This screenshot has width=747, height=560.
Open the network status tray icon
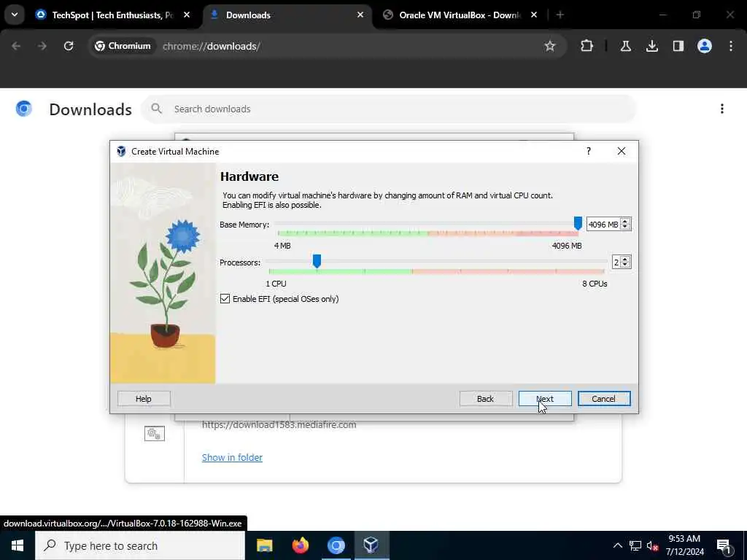point(635,545)
